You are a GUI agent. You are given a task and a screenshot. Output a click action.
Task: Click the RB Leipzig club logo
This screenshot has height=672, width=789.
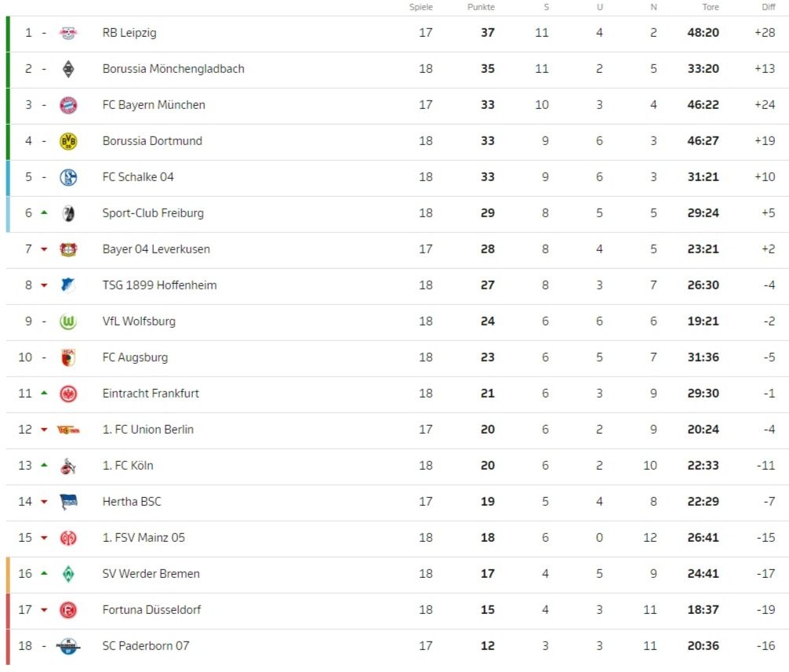pyautogui.click(x=68, y=33)
